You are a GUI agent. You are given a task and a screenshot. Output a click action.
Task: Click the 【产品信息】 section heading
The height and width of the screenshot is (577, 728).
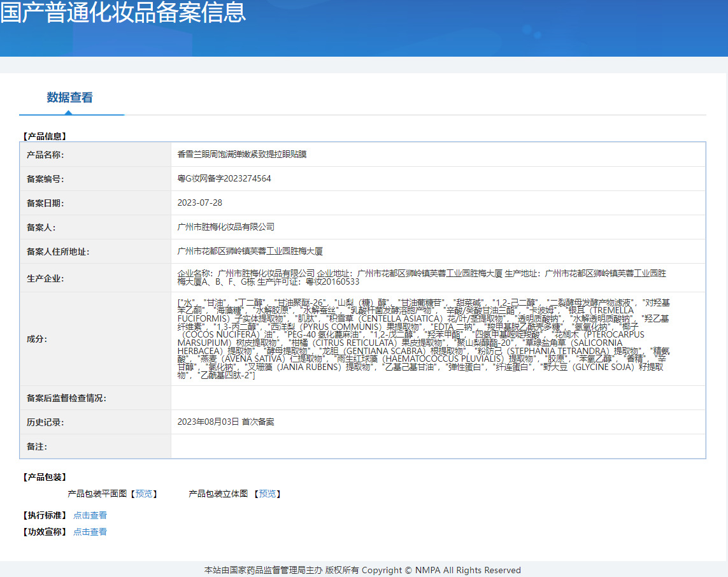45,136
